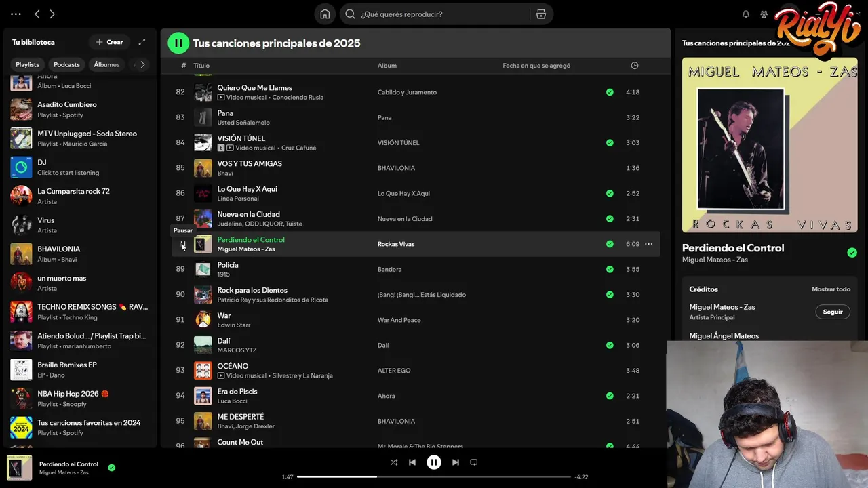Open the Browse icon in search bar
The image size is (868, 488).
click(541, 14)
